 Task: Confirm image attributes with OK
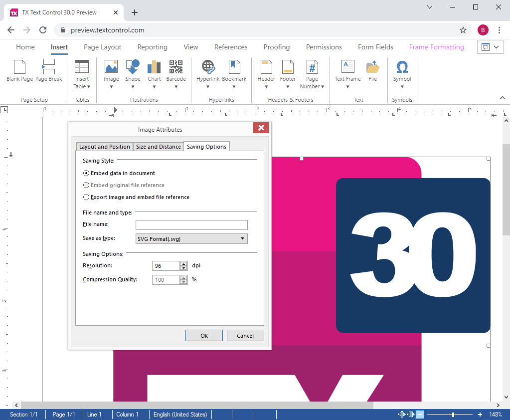click(204, 335)
